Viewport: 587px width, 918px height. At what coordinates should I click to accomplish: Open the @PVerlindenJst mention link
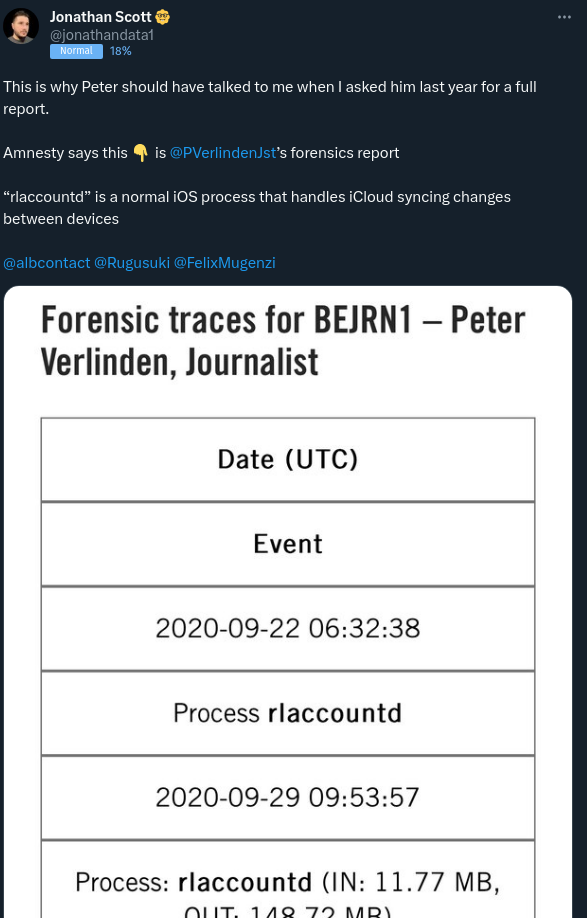click(x=222, y=153)
